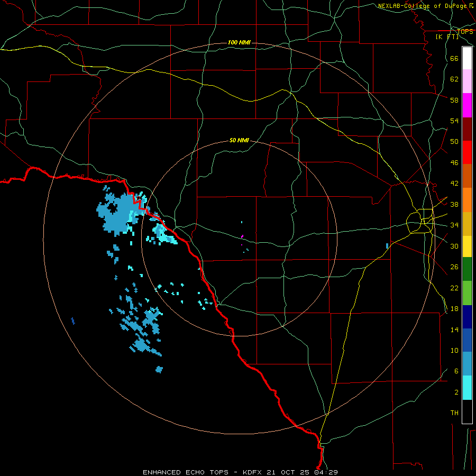Image resolution: width=476 pixels, height=476 pixels.
Task: Click the 'TH' threshold legend label
Action: coord(454,413)
